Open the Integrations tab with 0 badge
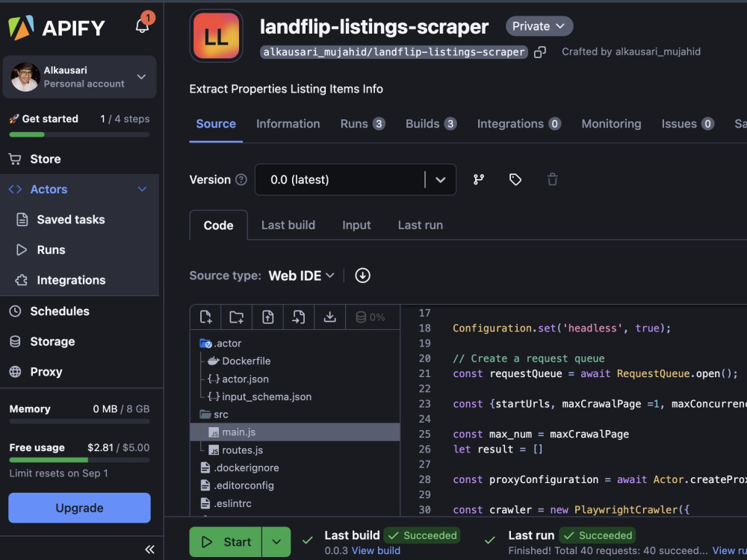747x560 pixels. pos(519,124)
